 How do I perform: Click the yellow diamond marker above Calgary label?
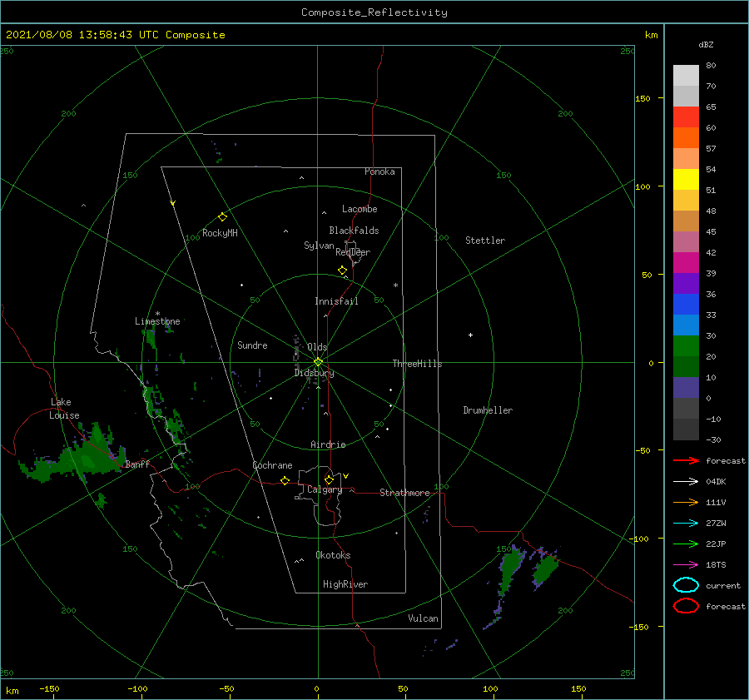pyautogui.click(x=329, y=479)
